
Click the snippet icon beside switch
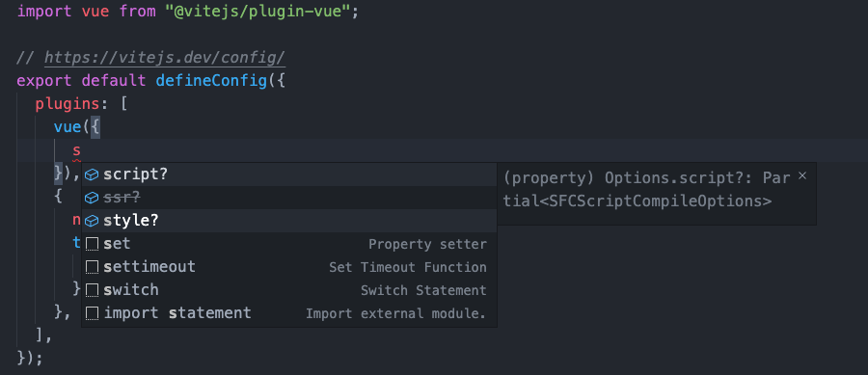pos(92,290)
